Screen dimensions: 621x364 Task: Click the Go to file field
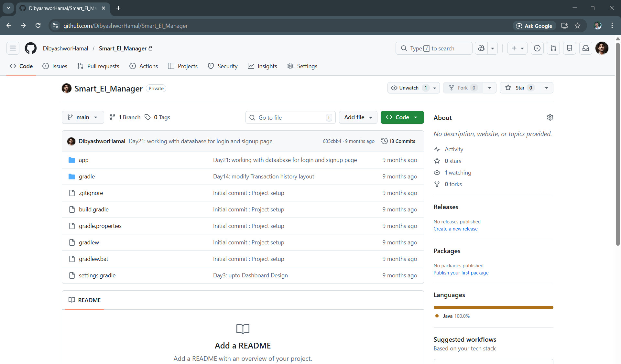click(x=290, y=118)
